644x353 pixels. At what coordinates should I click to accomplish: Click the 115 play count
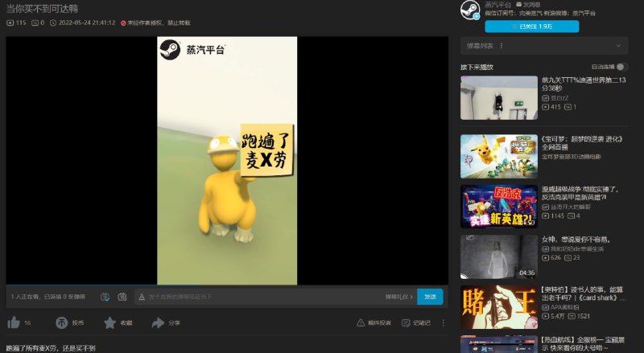click(21, 23)
